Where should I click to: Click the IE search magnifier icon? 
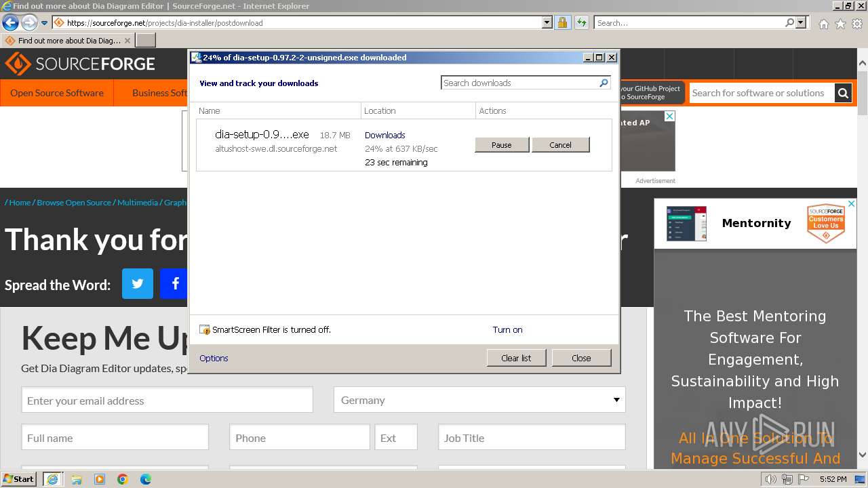click(789, 23)
